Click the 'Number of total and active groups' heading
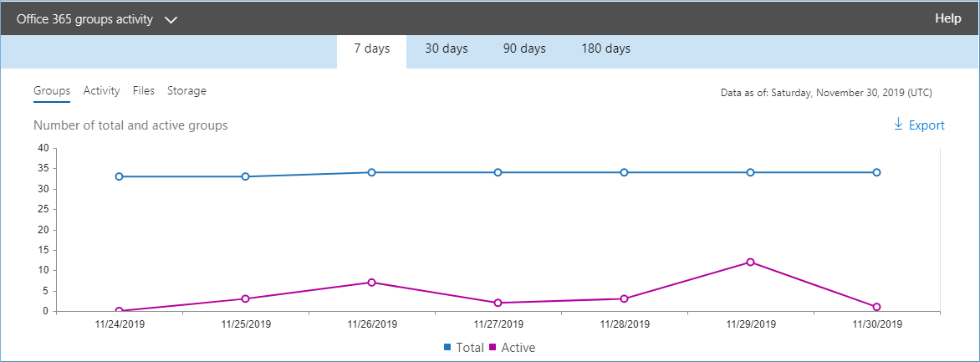Viewport: 980px width, 362px height. tap(130, 125)
